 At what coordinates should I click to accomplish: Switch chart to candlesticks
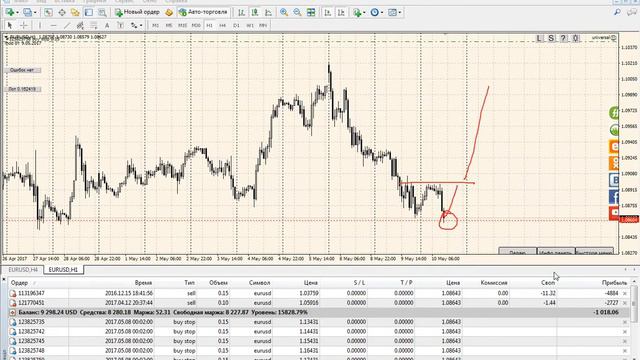pos(255,12)
